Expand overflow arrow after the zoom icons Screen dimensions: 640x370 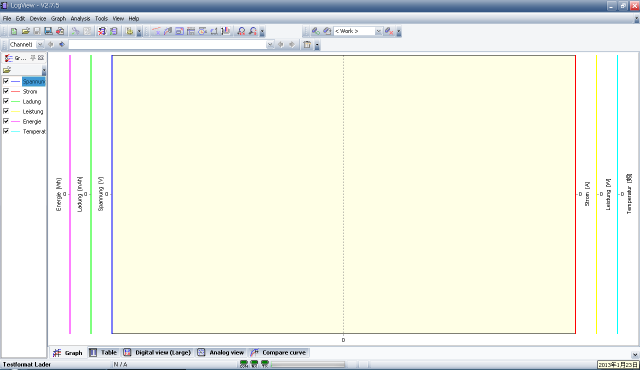coord(262,32)
